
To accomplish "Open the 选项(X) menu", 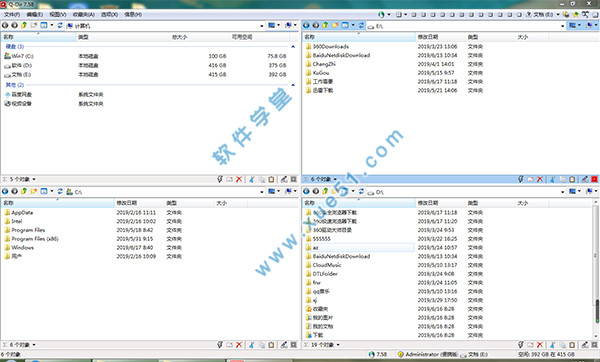I will pyautogui.click(x=109, y=15).
